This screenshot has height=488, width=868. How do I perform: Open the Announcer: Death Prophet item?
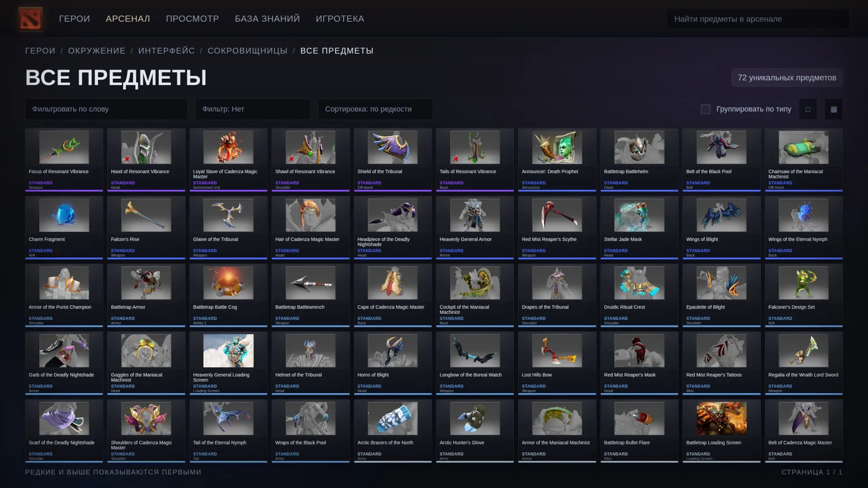tap(557, 160)
